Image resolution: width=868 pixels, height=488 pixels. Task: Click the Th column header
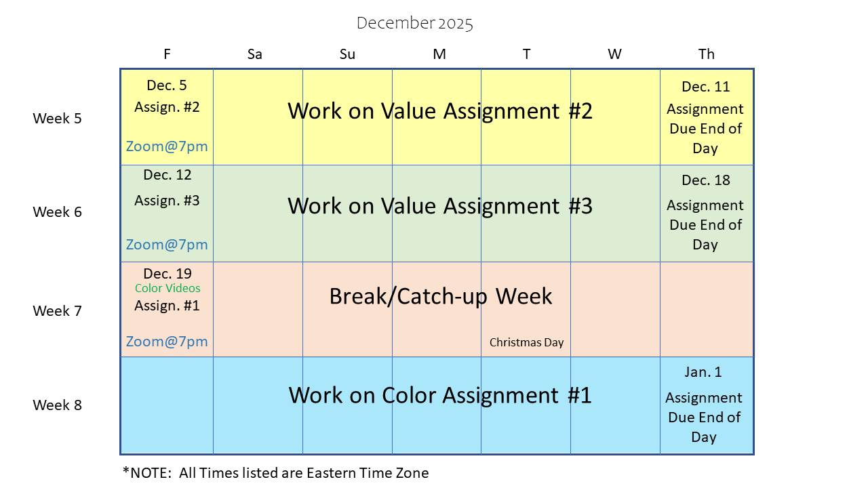click(x=706, y=54)
